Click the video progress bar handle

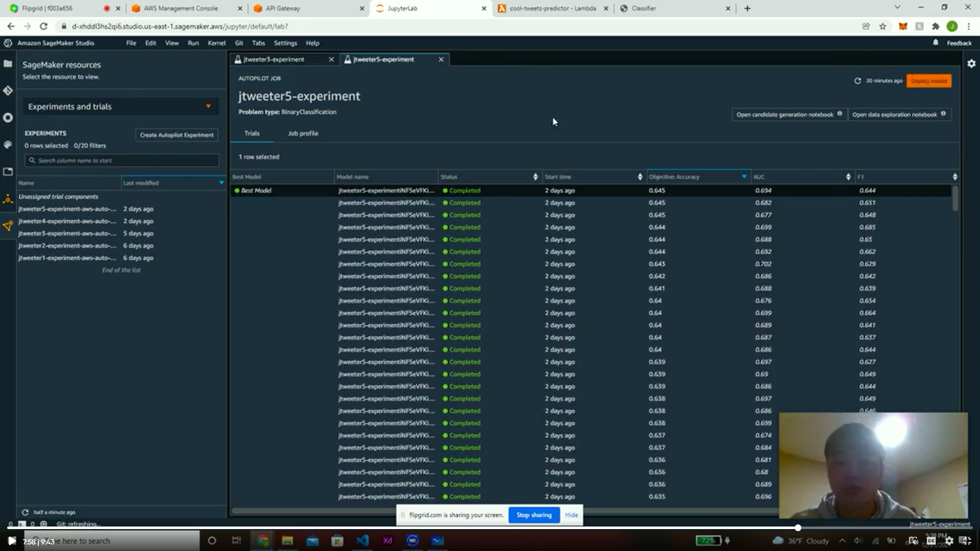click(x=798, y=528)
